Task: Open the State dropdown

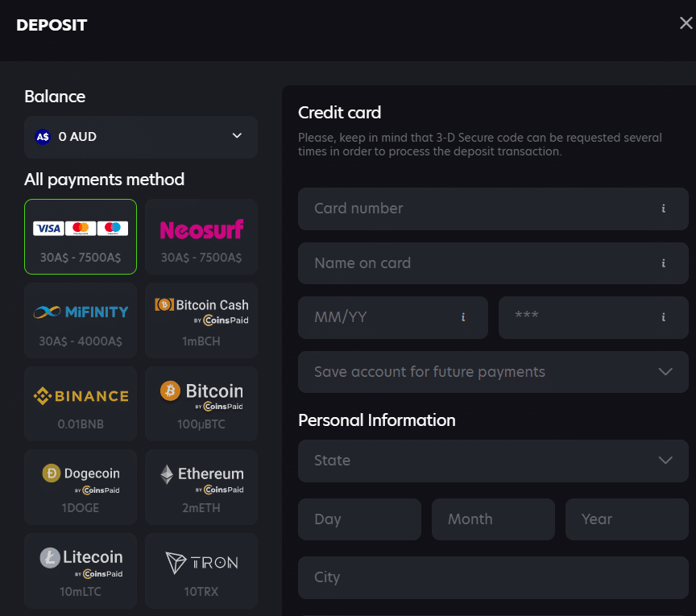Action: pyautogui.click(x=493, y=461)
